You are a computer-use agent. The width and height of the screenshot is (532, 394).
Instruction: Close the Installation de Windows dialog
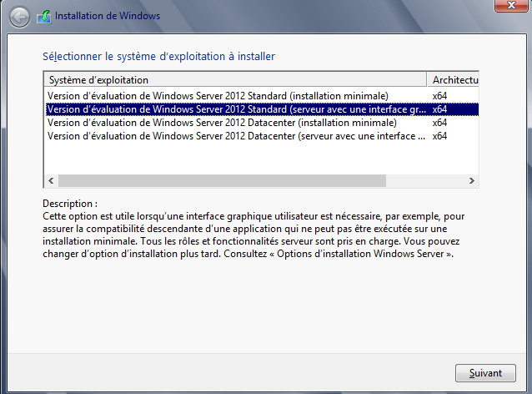506,8
